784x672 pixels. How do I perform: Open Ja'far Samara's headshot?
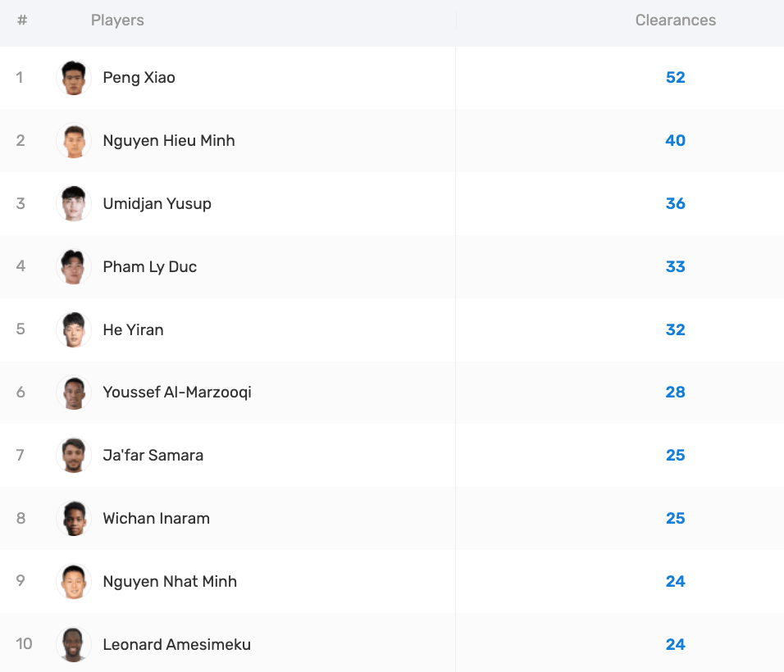point(74,456)
